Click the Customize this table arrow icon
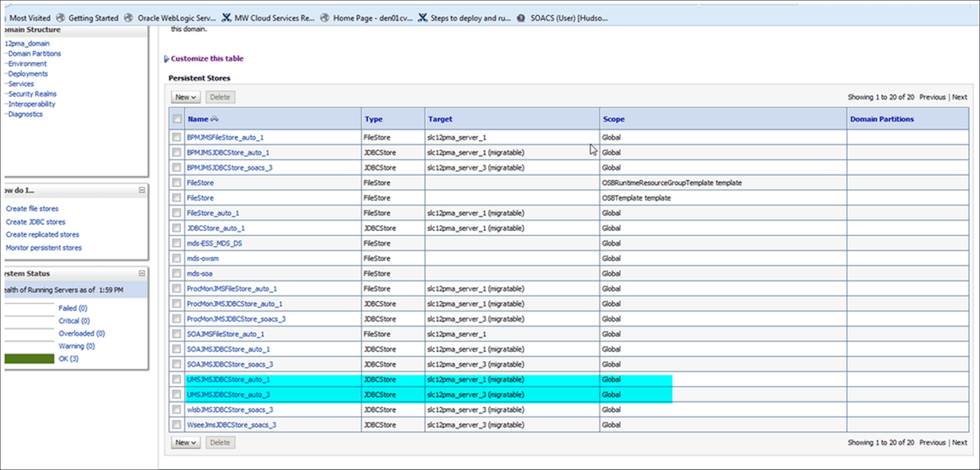Image resolution: width=980 pixels, height=470 pixels. 166,59
